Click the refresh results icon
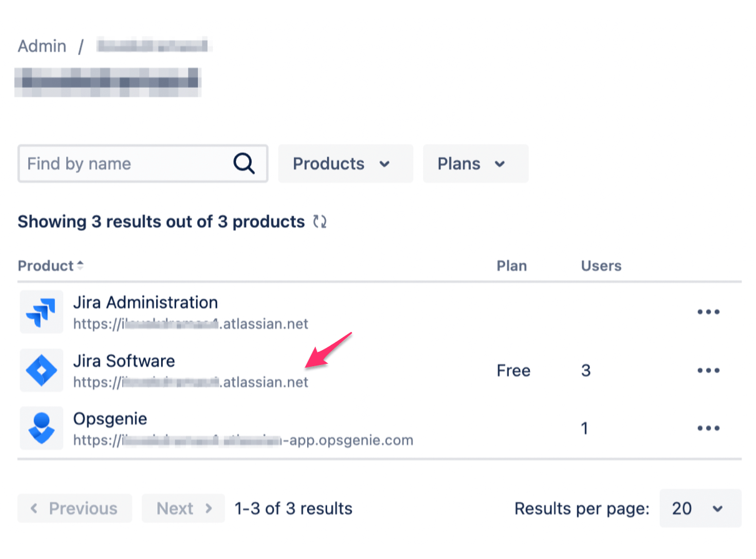The width and height of the screenshot is (756, 559). click(320, 221)
